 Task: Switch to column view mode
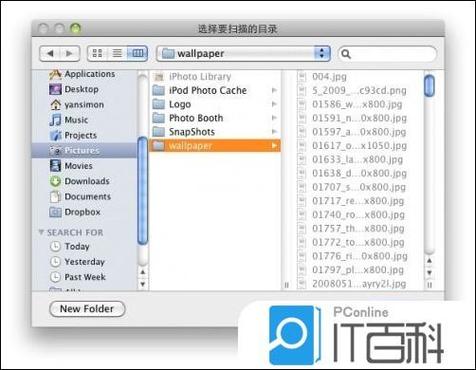coord(137,53)
